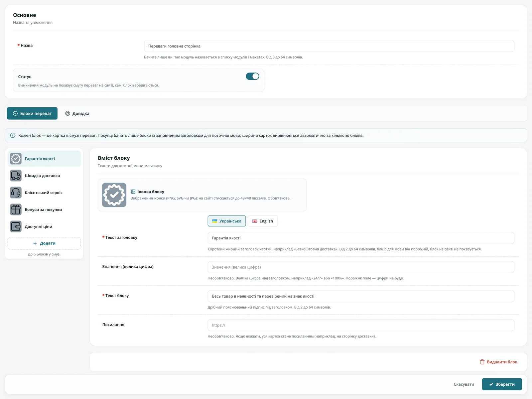532x399 pixels.
Task: Select the Клієнтський сервіс block
Action: click(44, 193)
